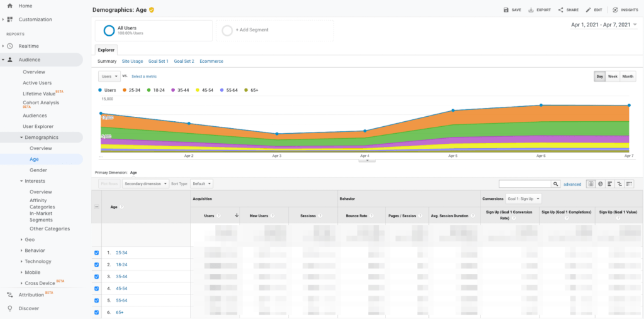This screenshot has height=319, width=644.
Task: Select the pivot table view icon
Action: click(630, 184)
